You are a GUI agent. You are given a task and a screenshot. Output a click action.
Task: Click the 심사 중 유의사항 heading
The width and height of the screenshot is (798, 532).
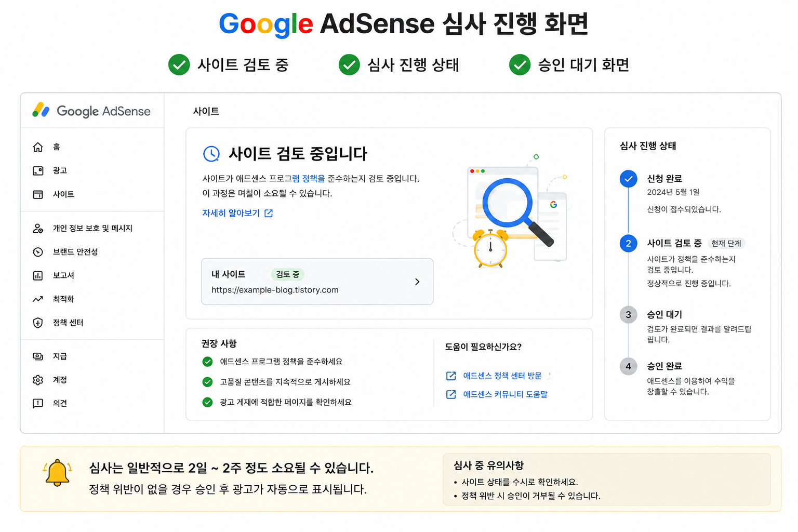(x=488, y=465)
